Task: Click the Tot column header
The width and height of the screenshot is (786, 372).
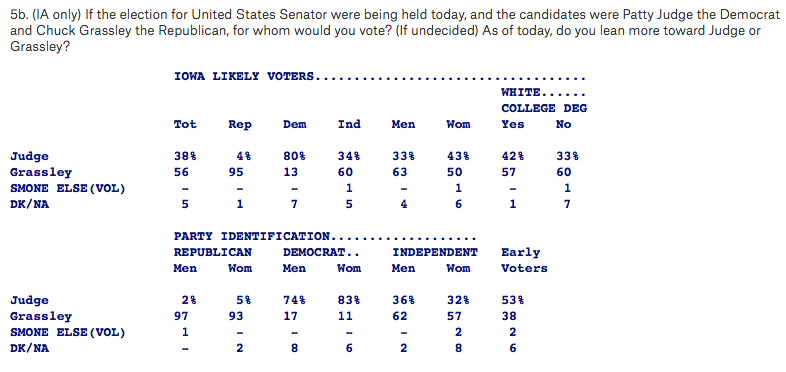Action: click(x=185, y=124)
